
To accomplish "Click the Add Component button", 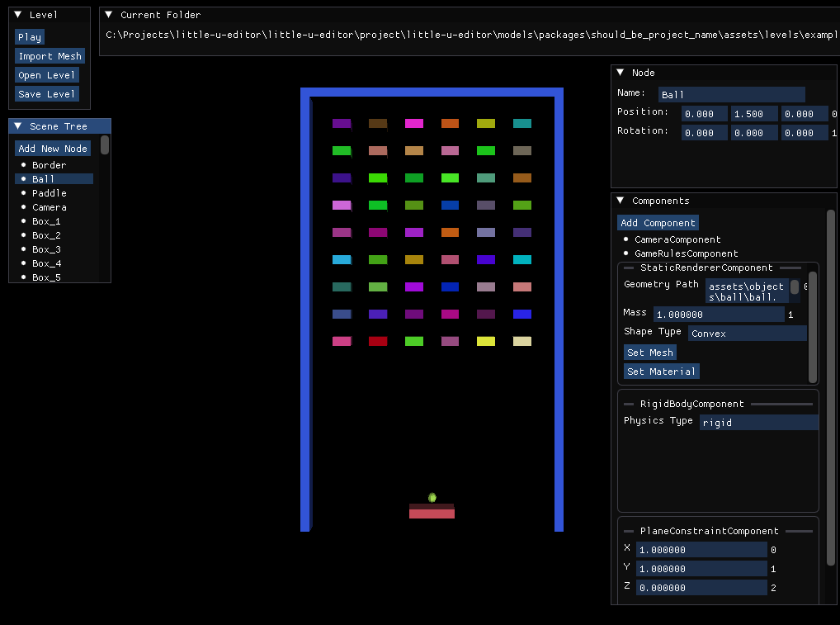I will click(x=658, y=223).
